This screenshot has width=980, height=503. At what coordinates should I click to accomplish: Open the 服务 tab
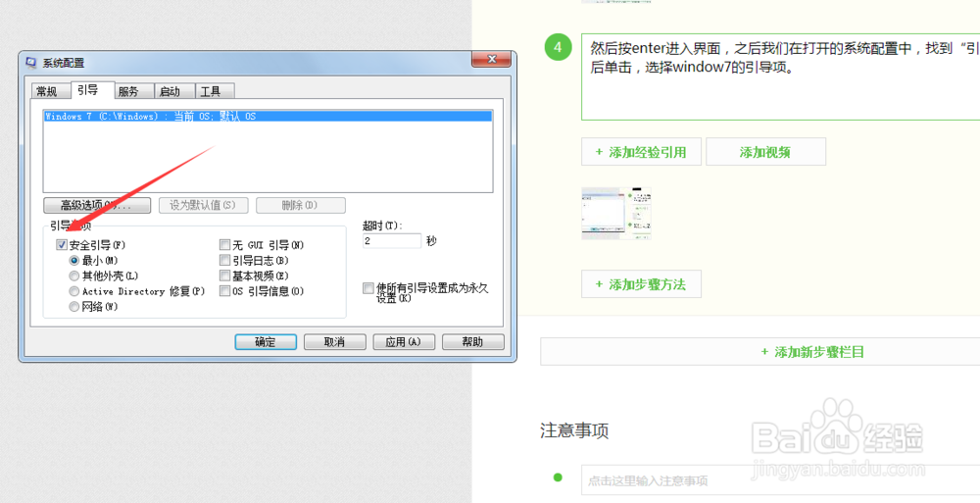pyautogui.click(x=128, y=91)
